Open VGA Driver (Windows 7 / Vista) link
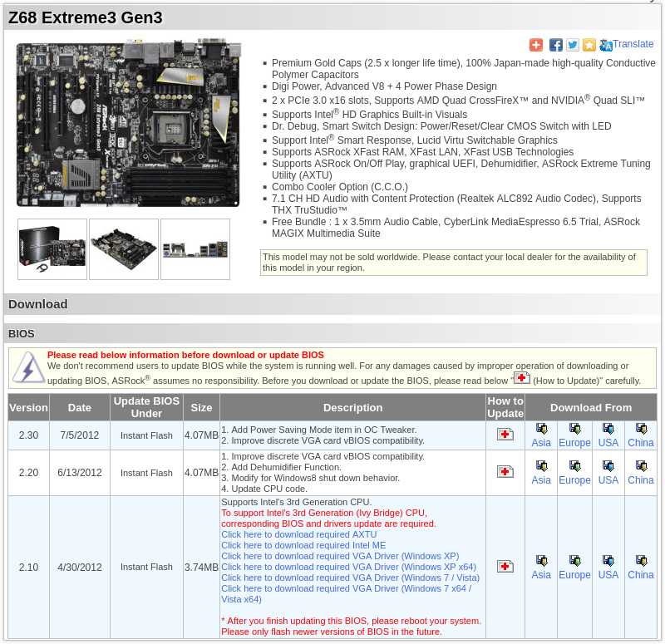The width and height of the screenshot is (665, 644). coord(350,578)
